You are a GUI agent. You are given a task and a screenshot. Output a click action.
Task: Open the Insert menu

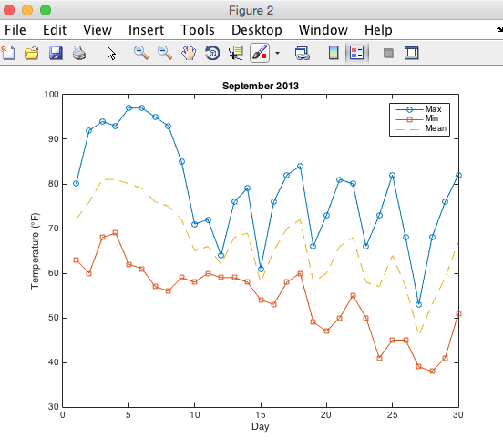(x=146, y=30)
